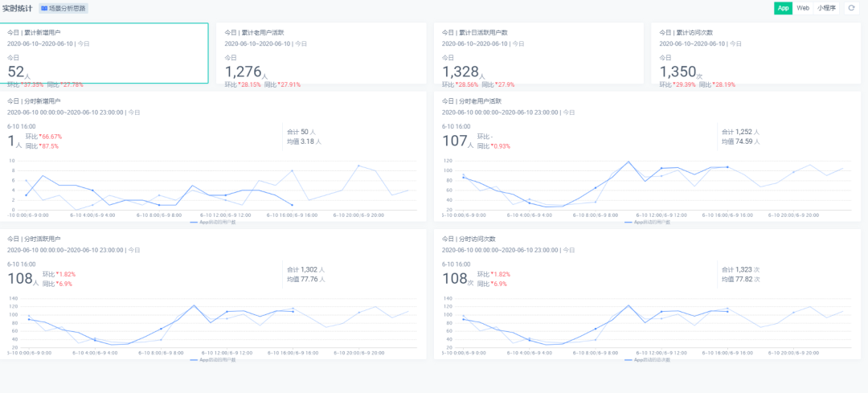Click the 27.91% 同比 figure

[289, 84]
